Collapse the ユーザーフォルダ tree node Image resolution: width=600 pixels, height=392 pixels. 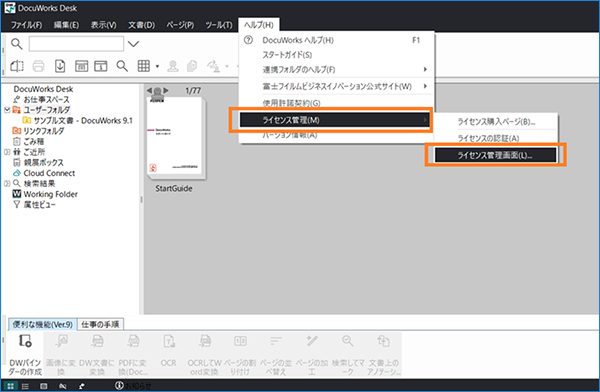point(7,110)
